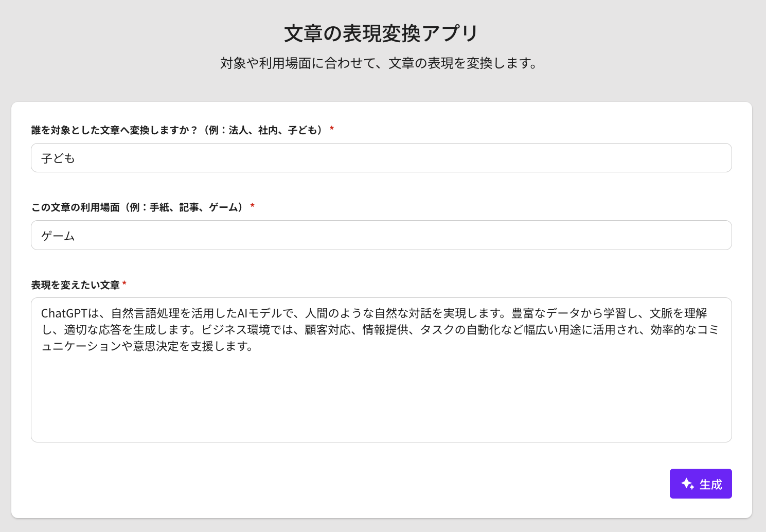Click the empty space below the textarea text
The height and width of the screenshot is (532, 766).
coord(381,401)
